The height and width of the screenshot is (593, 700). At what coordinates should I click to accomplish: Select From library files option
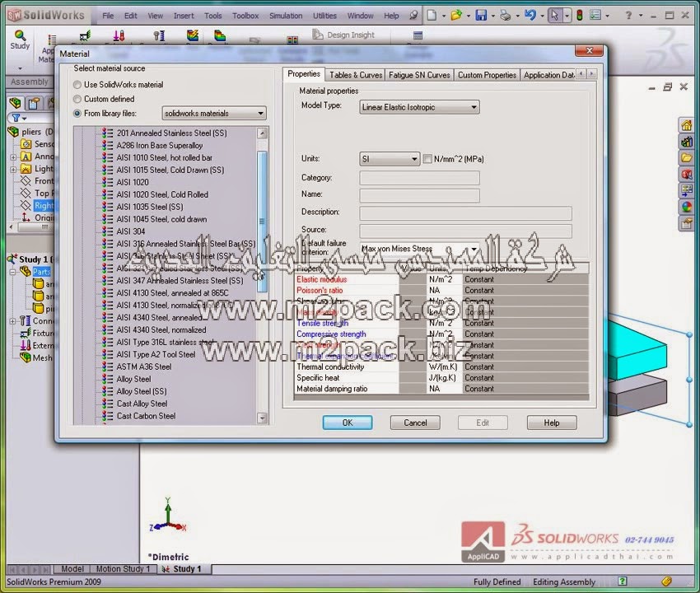point(77,114)
